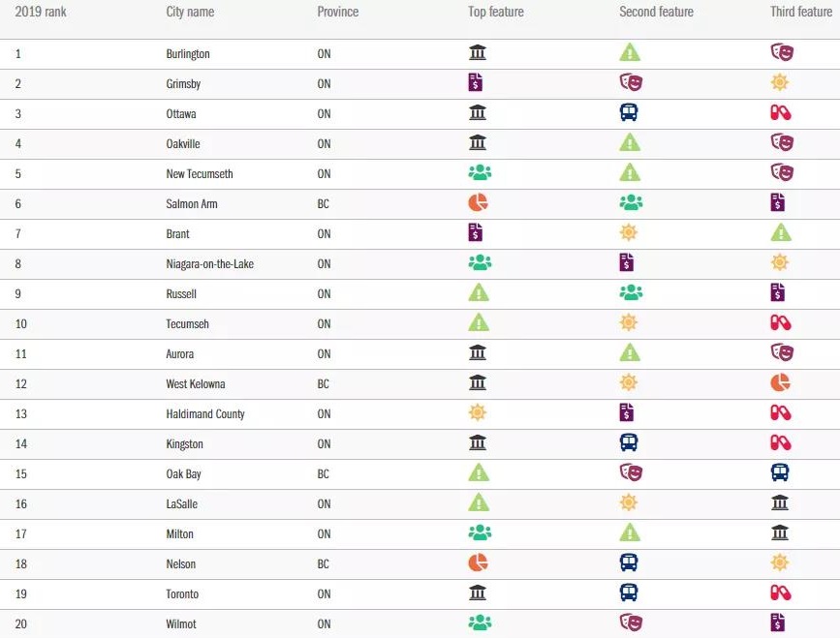Click Wilmot's theater masks icon

(x=631, y=623)
